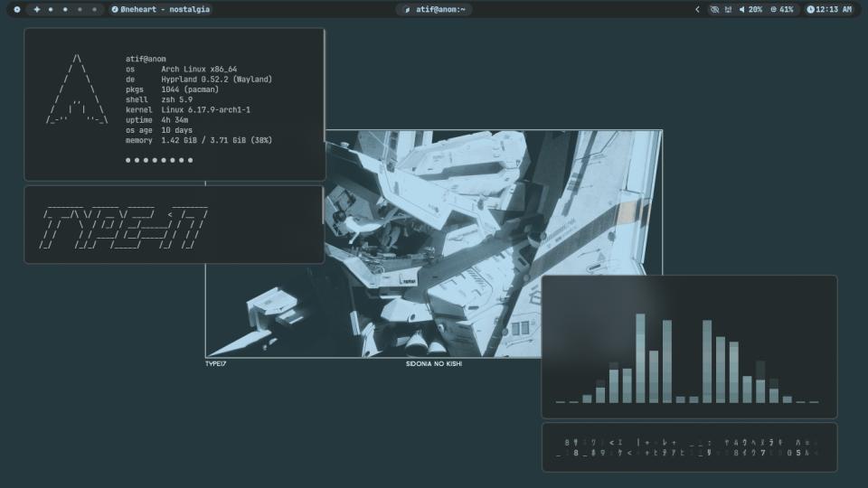
Task: Click the brightness 41% indicator
Action: pos(781,9)
